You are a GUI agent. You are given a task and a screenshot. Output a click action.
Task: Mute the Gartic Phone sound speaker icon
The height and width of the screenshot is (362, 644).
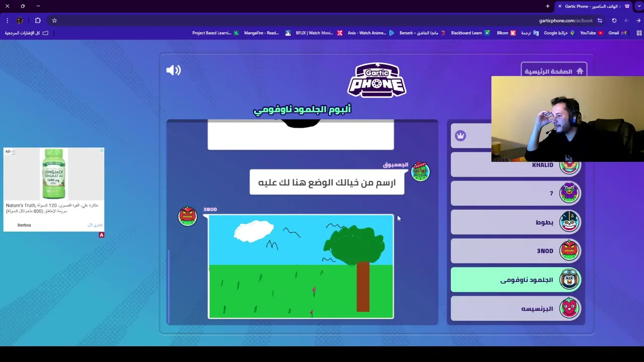click(174, 70)
